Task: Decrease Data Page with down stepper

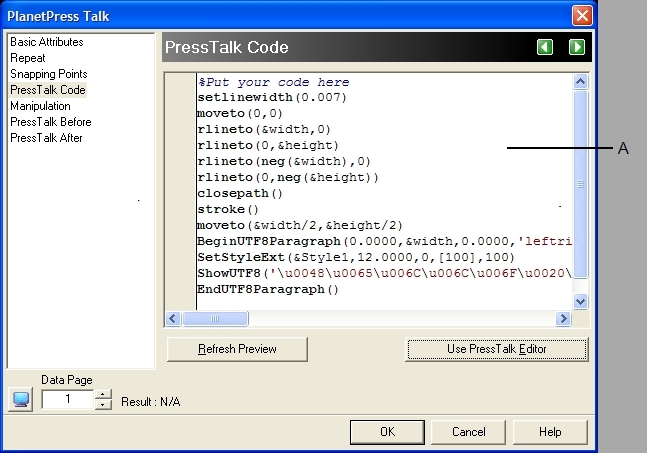Action: tap(103, 405)
